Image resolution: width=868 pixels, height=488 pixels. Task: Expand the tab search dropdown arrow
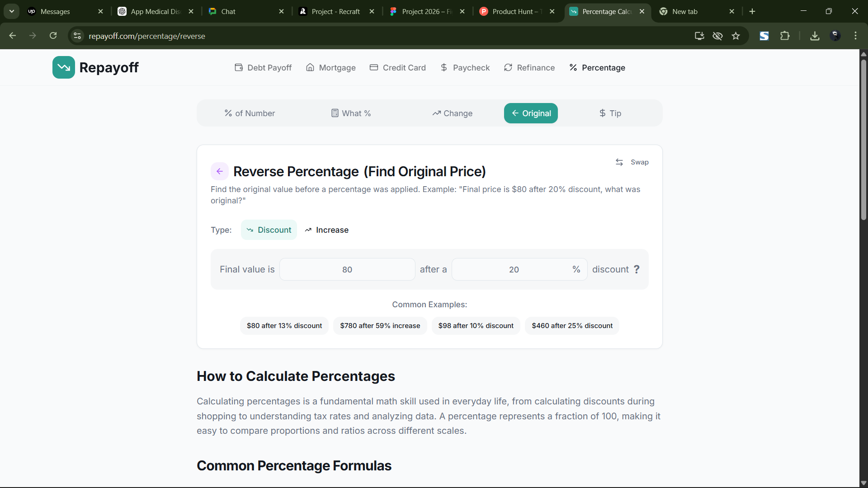[12, 11]
